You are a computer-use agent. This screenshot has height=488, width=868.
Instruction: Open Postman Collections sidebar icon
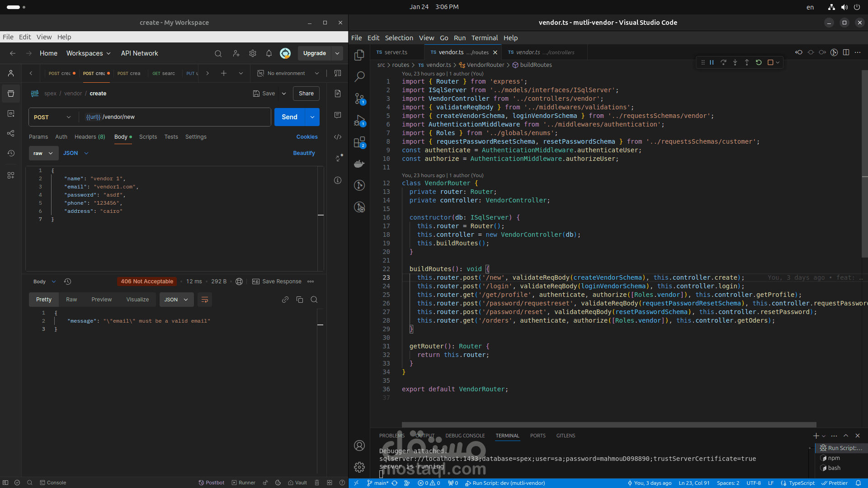click(11, 94)
